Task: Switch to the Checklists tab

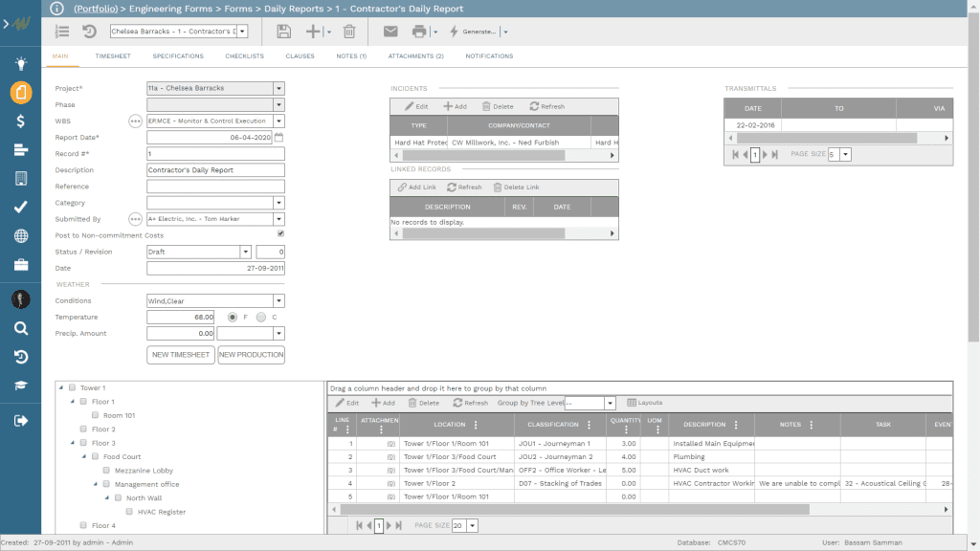Action: click(x=244, y=56)
